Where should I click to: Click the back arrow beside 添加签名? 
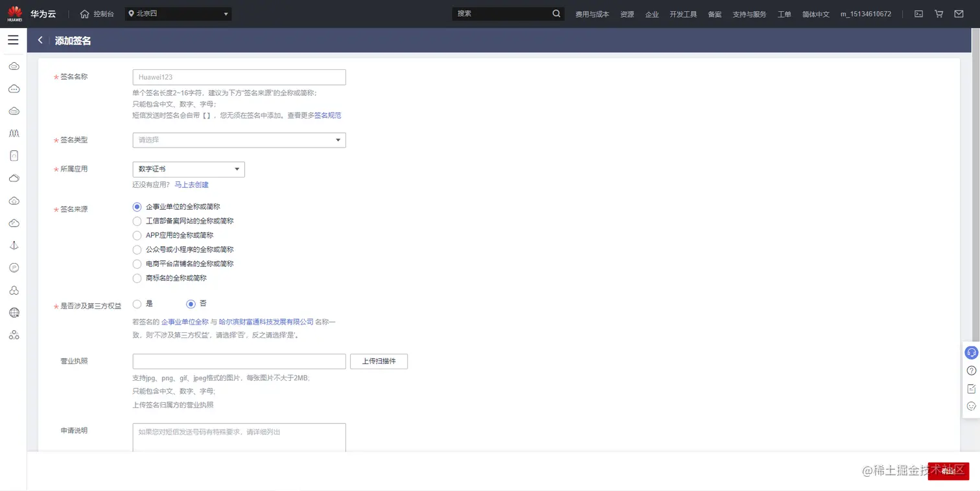click(40, 40)
